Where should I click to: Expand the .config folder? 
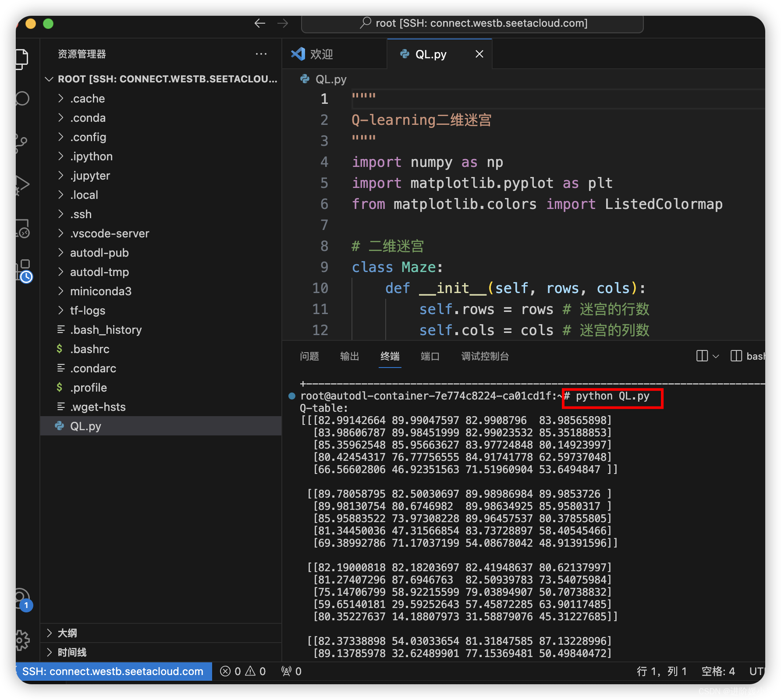(161, 137)
